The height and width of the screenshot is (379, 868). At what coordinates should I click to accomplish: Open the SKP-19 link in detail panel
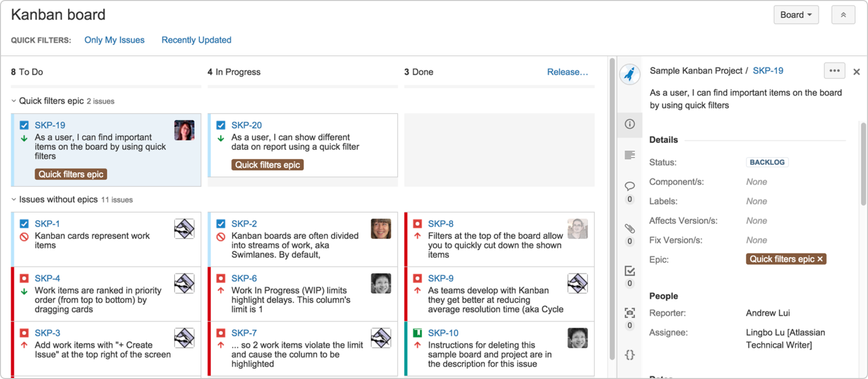pyautogui.click(x=768, y=71)
